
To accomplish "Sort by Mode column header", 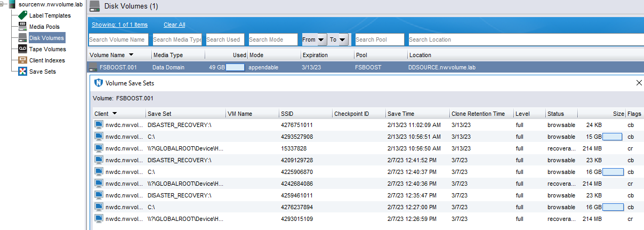I will pos(274,55).
